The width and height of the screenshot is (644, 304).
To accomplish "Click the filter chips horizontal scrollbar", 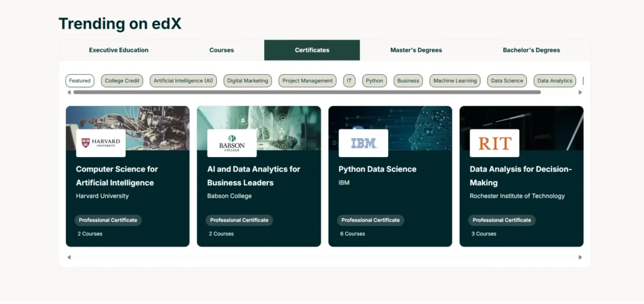I will click(x=306, y=92).
